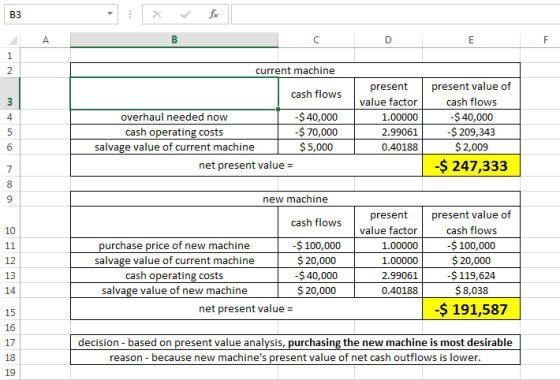The image size is (560, 380).
Task: Select column F header
Action: (x=545, y=40)
